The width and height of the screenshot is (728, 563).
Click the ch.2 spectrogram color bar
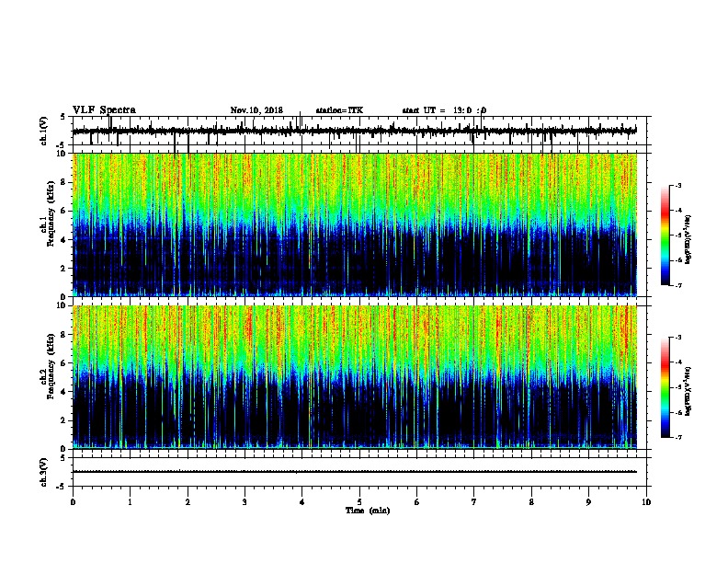coord(665,387)
